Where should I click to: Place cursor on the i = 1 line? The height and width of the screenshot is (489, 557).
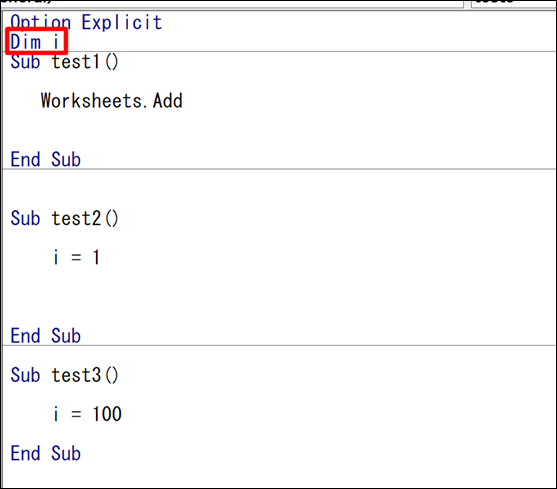(x=76, y=257)
